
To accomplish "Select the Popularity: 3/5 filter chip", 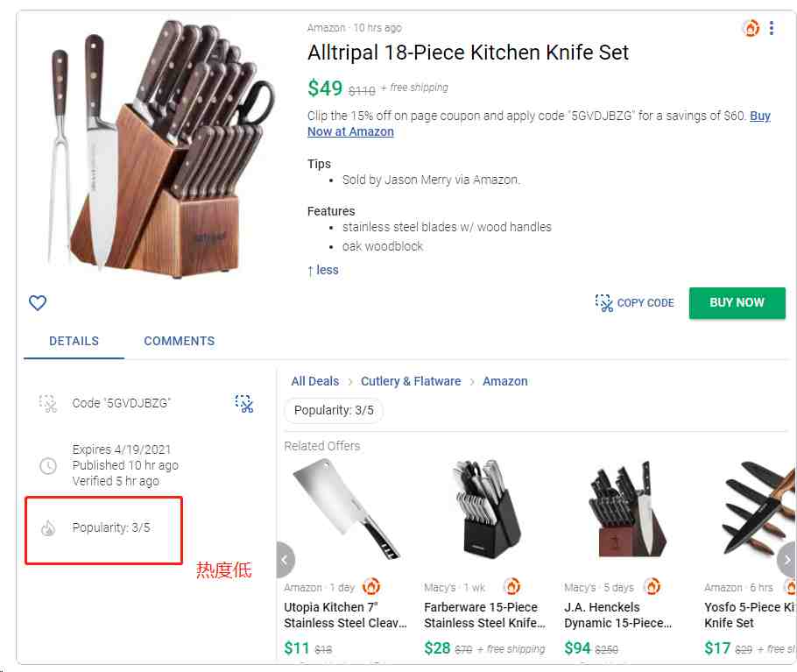I will [334, 410].
